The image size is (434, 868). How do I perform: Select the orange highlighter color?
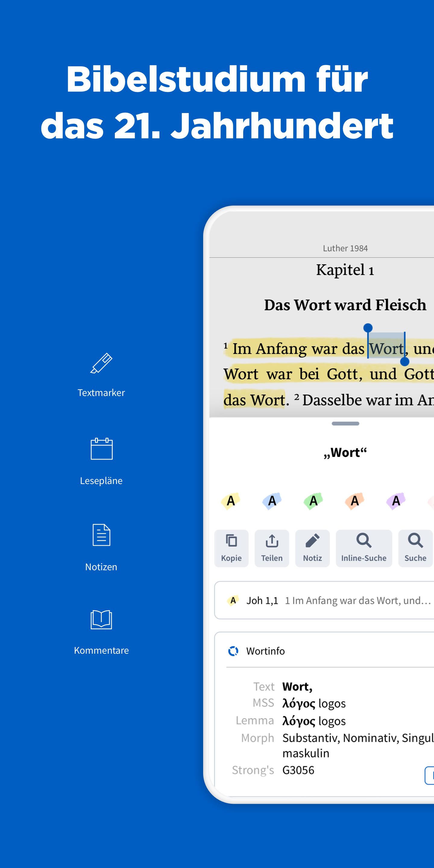(x=355, y=501)
